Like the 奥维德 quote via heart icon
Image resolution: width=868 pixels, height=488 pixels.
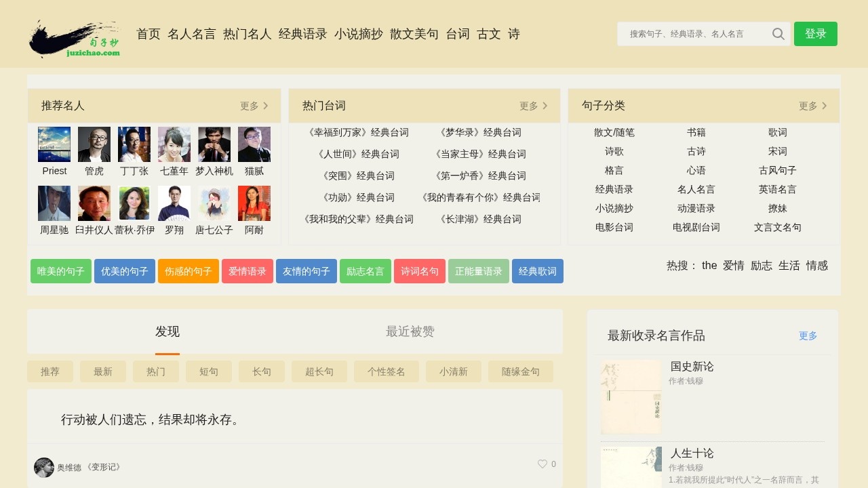point(541,464)
